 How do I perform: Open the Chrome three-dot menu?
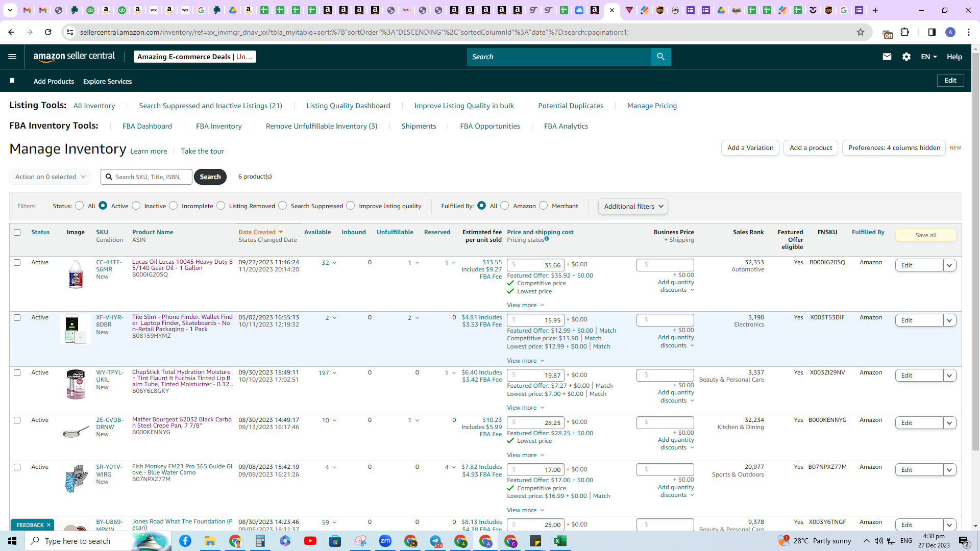[969, 32]
